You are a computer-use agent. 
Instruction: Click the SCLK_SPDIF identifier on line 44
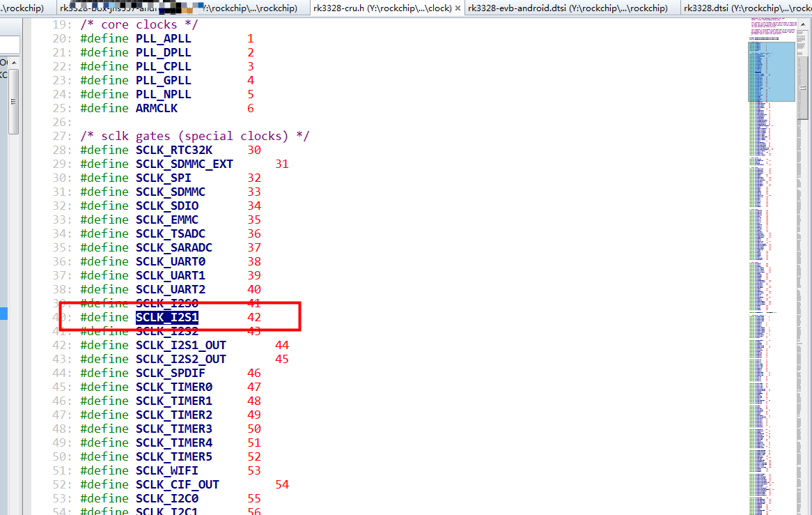coord(170,373)
